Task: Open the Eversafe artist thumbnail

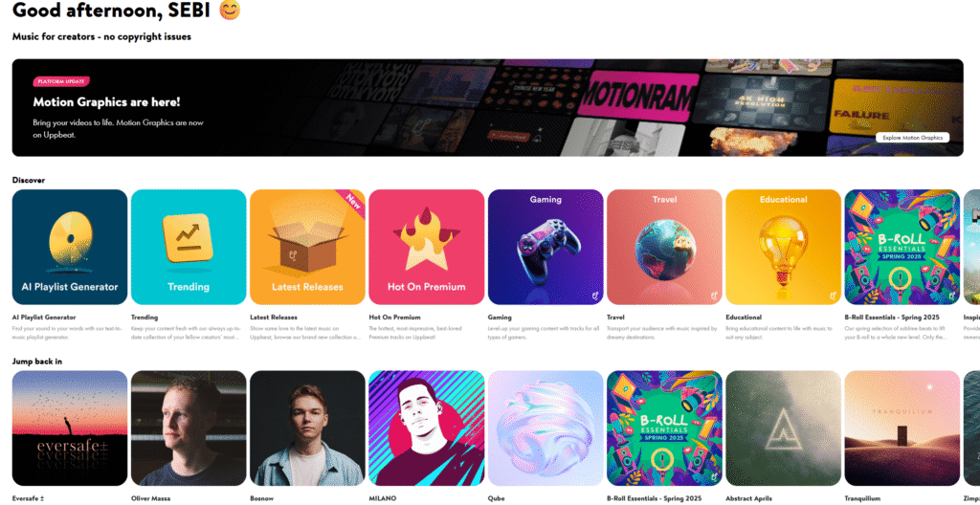Action: [69, 428]
